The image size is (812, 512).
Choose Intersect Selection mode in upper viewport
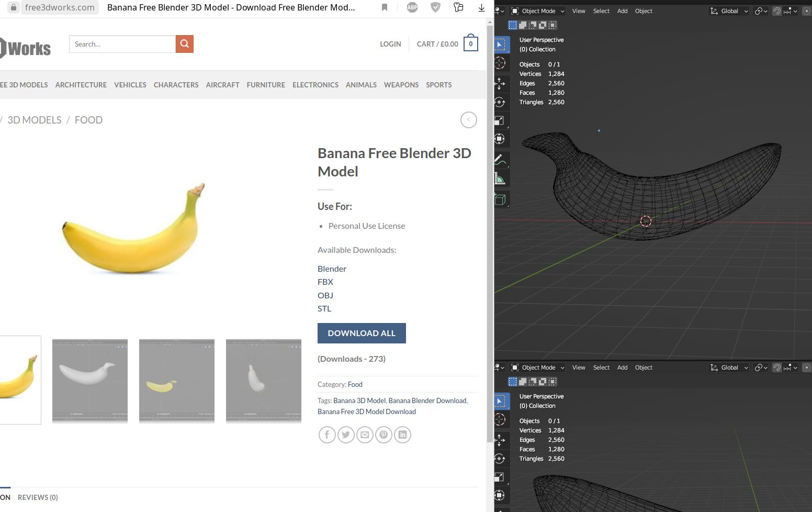click(552, 25)
